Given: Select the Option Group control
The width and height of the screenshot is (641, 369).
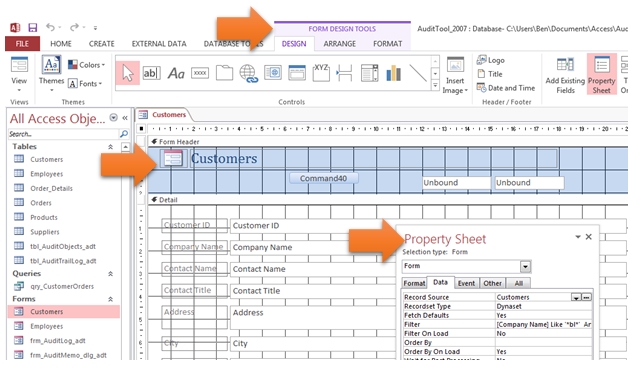Looking at the screenshot, I should tap(321, 73).
